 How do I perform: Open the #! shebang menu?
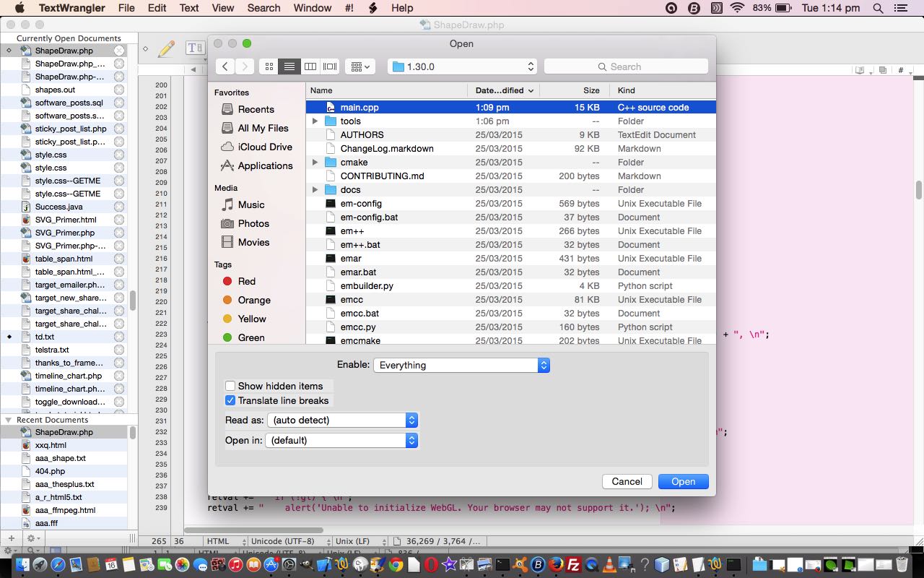(351, 8)
